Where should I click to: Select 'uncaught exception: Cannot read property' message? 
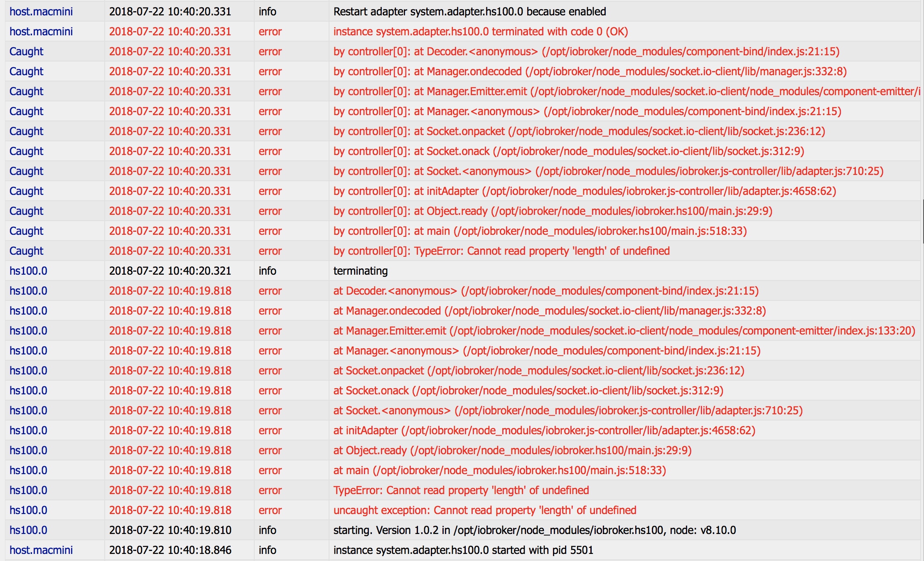485,510
